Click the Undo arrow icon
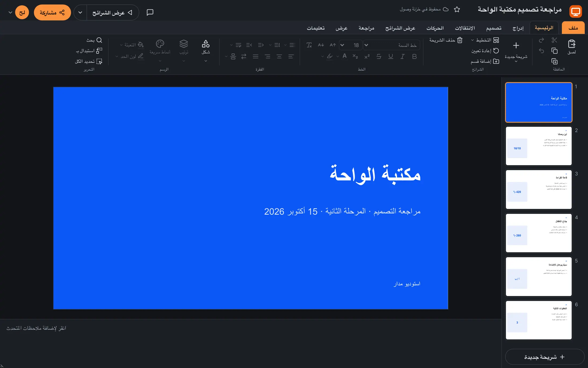Viewport: 588px width, 368px height. [541, 51]
